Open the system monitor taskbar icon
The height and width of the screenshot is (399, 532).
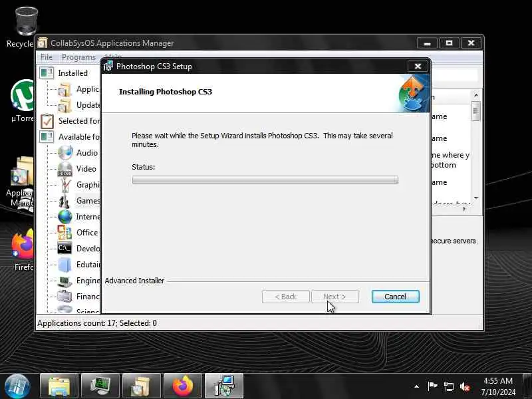[100, 386]
